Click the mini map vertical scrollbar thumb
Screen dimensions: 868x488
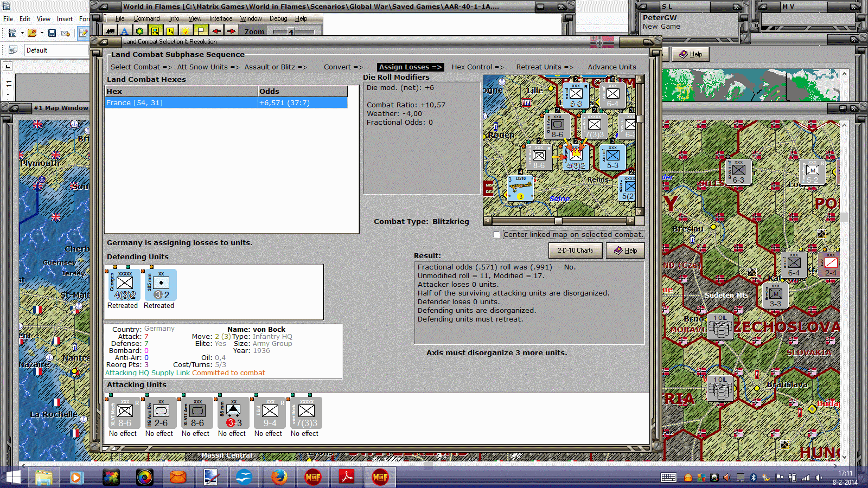coord(640,119)
